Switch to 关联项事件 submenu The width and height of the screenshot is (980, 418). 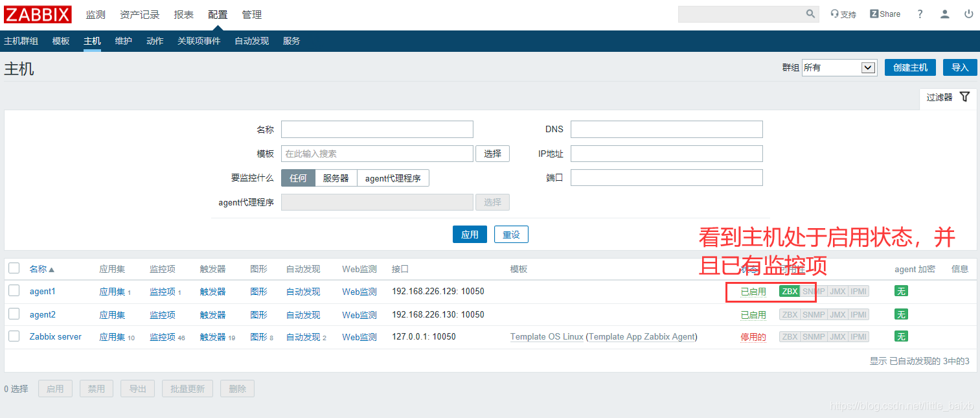click(199, 41)
